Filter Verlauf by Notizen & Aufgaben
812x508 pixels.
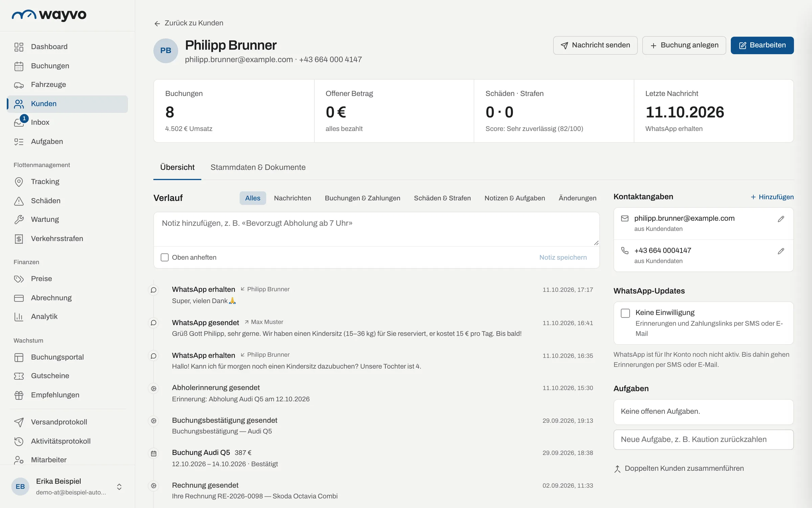[x=515, y=198]
